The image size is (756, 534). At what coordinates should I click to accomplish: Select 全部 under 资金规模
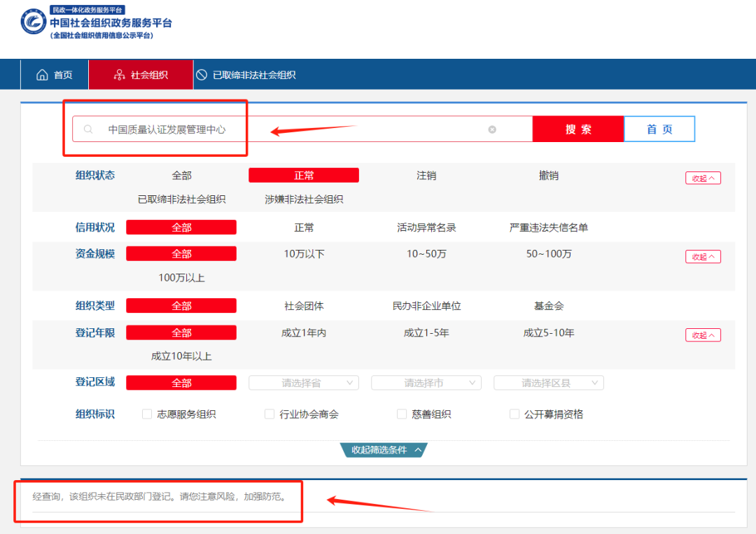[181, 254]
